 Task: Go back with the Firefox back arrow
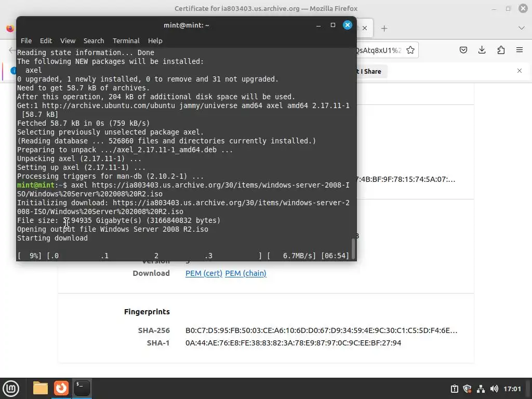[12, 50]
